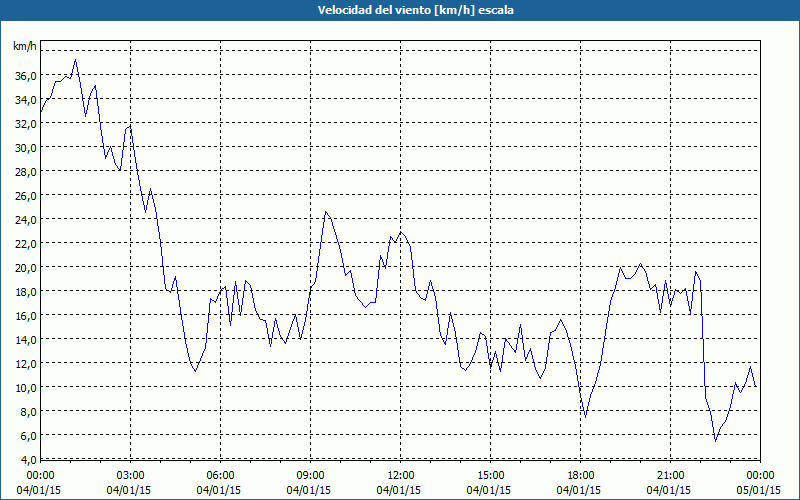
Task: Click the '16,0' y-axis label
Action: tap(27, 315)
